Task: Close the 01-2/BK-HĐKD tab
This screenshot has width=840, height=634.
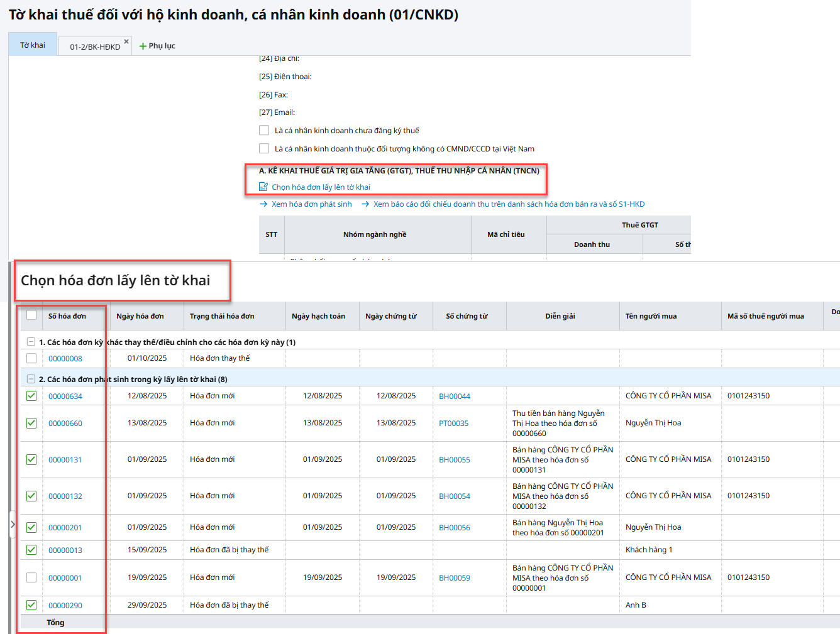Action: click(126, 41)
